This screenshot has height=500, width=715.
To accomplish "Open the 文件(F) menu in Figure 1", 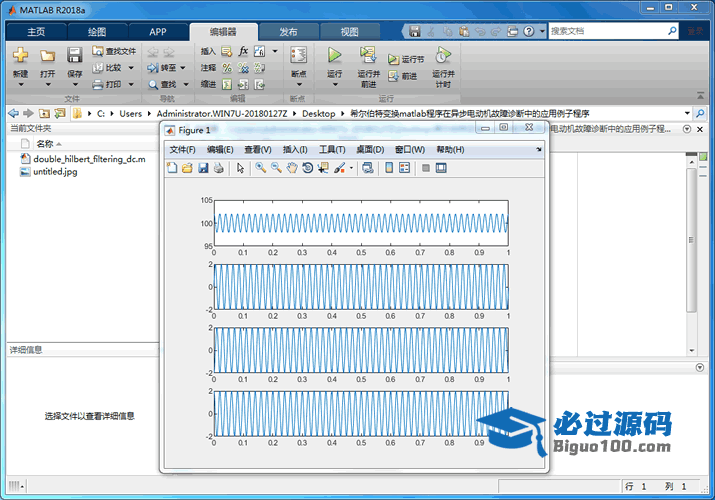I will point(182,149).
